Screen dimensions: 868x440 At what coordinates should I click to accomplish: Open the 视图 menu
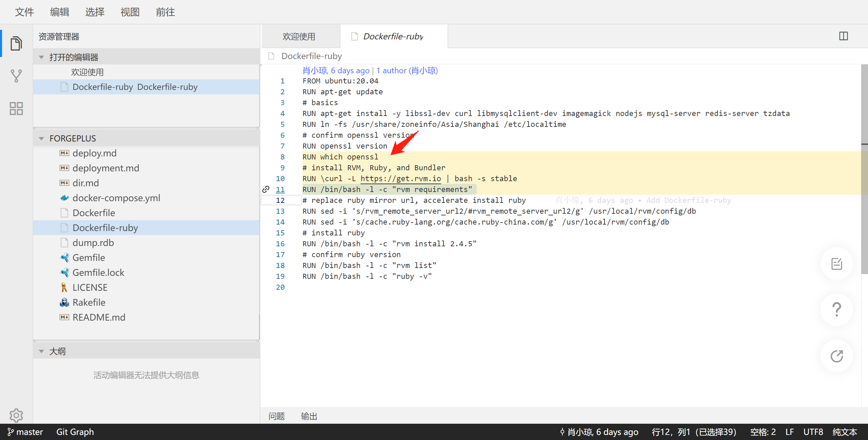tap(130, 12)
